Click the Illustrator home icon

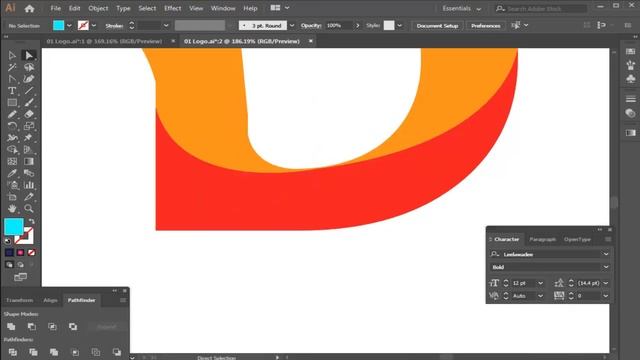29,8
